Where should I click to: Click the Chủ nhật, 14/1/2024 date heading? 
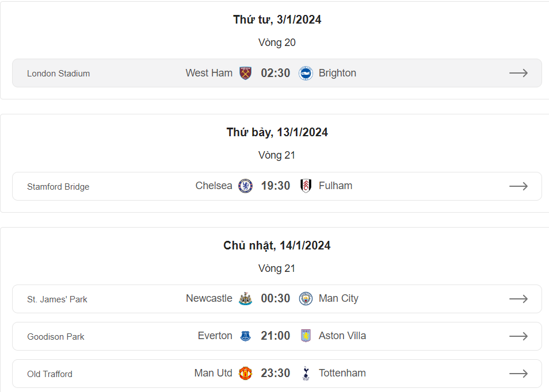pos(277,245)
